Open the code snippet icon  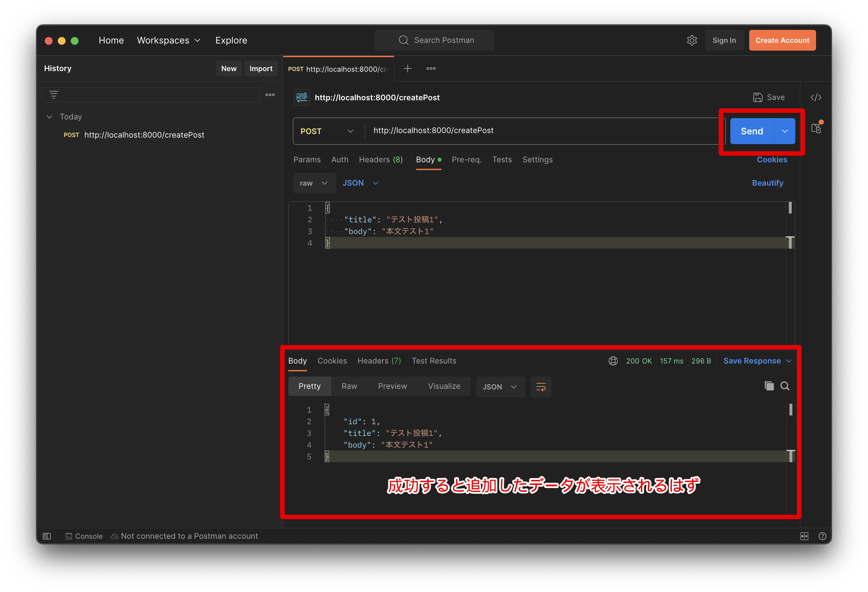coord(816,97)
